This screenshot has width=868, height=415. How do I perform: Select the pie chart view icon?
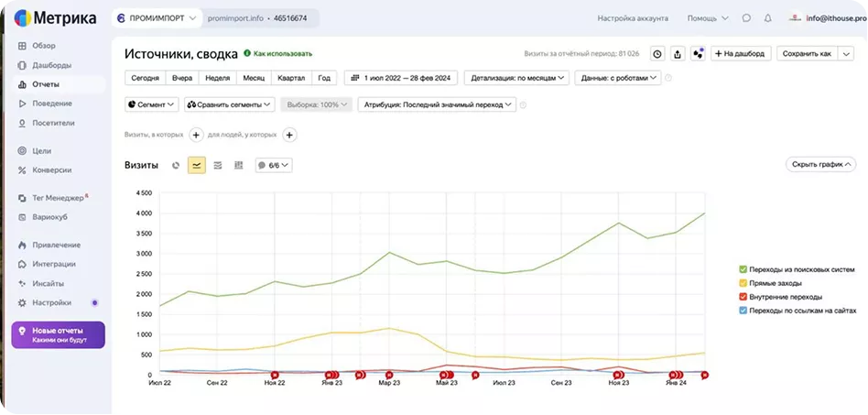click(x=176, y=165)
